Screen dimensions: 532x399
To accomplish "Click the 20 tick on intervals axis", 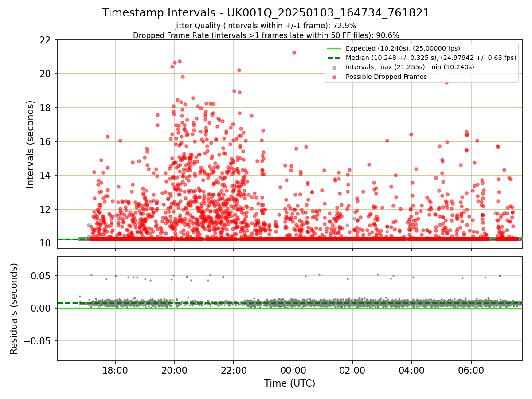I will (x=46, y=74).
